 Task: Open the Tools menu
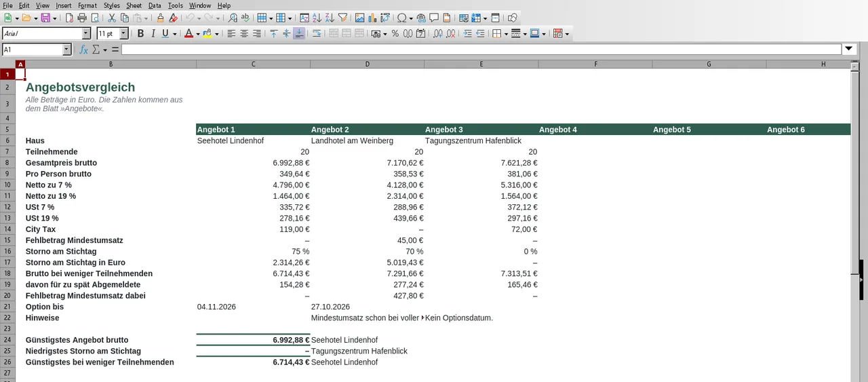[x=175, y=5]
